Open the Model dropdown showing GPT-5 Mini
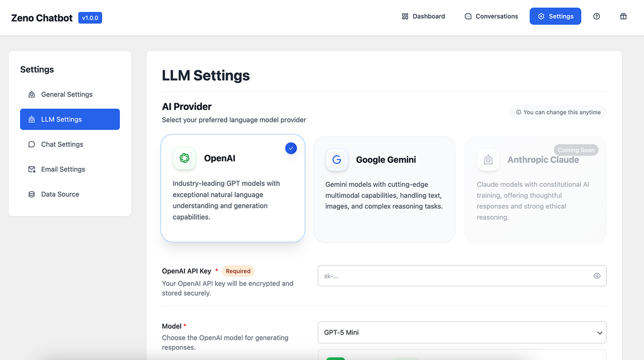Image resolution: width=644 pixels, height=360 pixels. [450, 332]
